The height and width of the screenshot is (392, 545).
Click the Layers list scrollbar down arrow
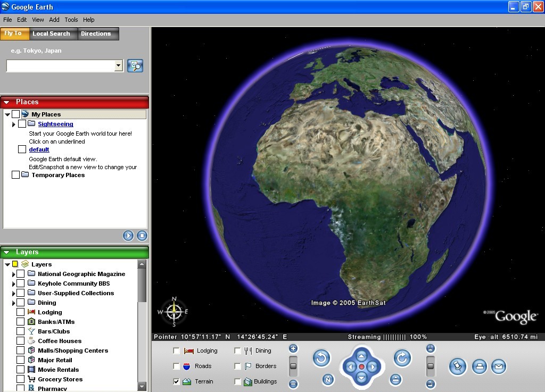[x=142, y=387]
